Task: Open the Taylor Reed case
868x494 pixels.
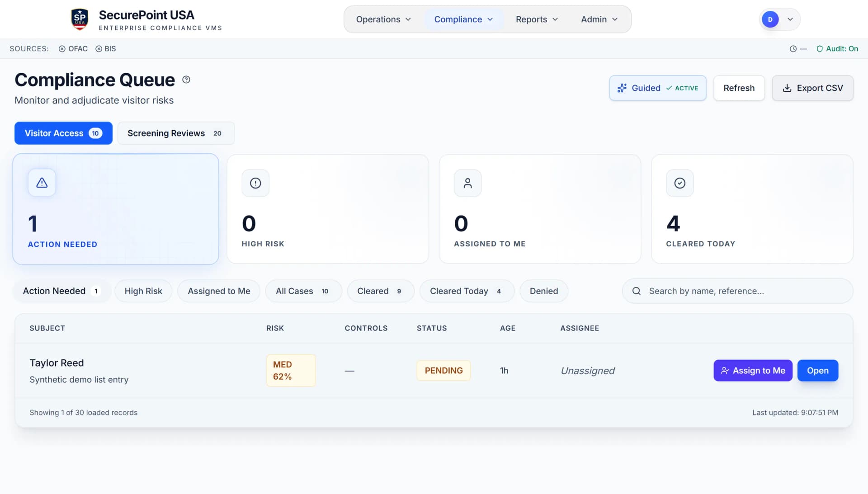Action: 817,371
